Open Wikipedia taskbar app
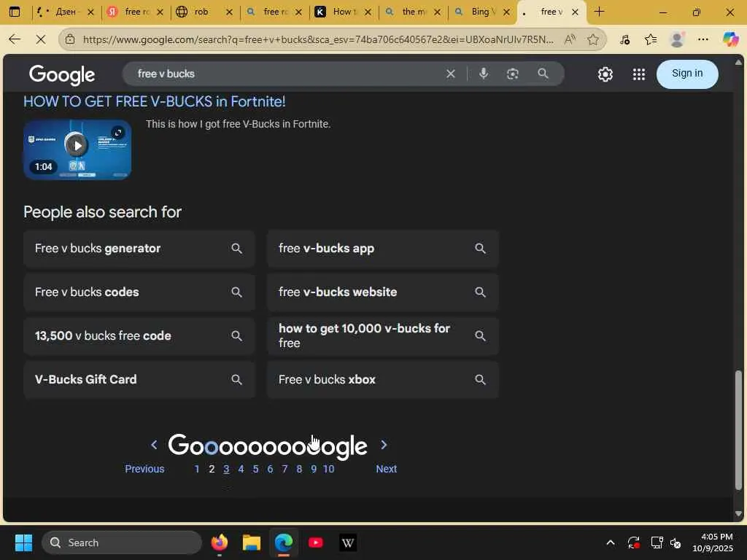The width and height of the screenshot is (747, 560). click(348, 542)
